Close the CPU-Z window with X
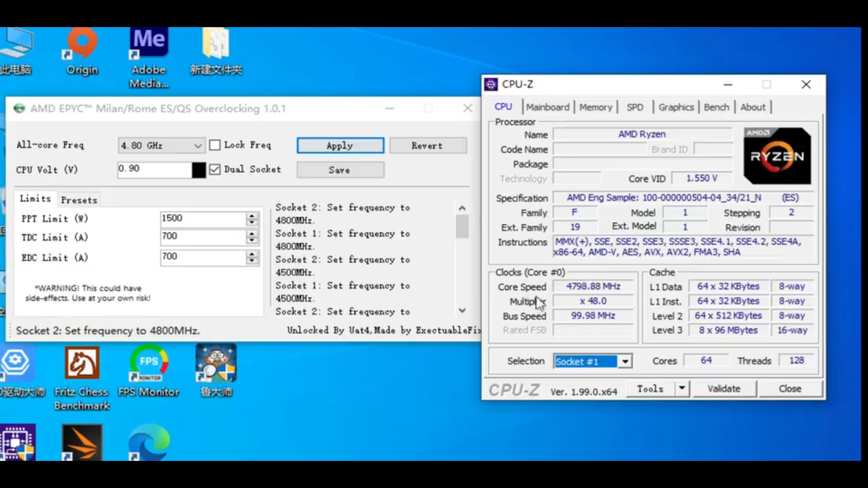 click(806, 84)
